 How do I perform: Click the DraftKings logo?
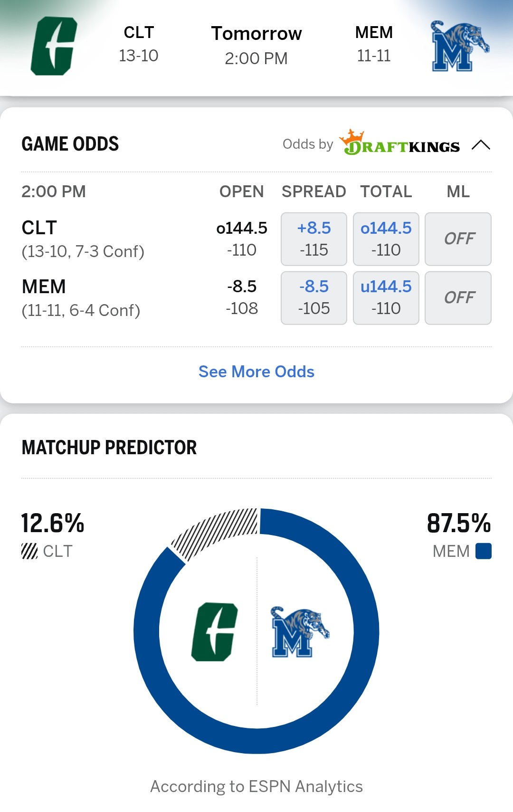coord(399,143)
